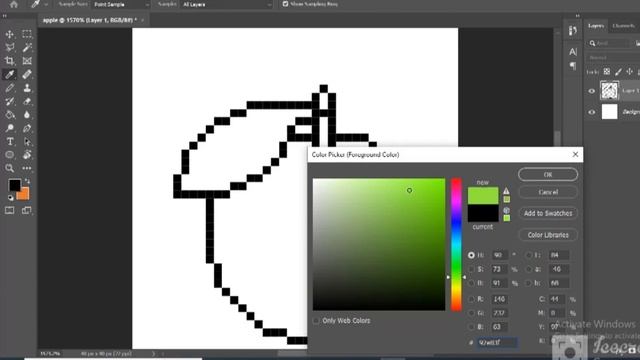
Task: Select the Path Selection tool
Action: click(x=27, y=142)
